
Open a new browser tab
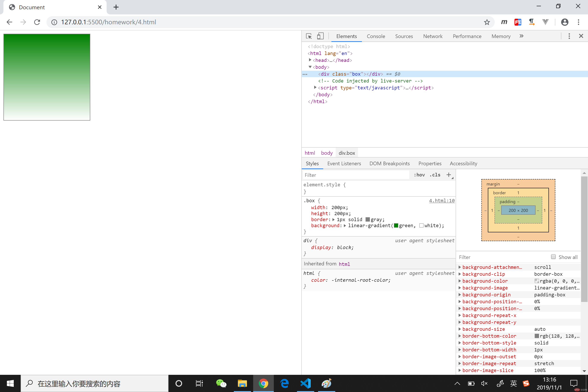[x=116, y=7]
